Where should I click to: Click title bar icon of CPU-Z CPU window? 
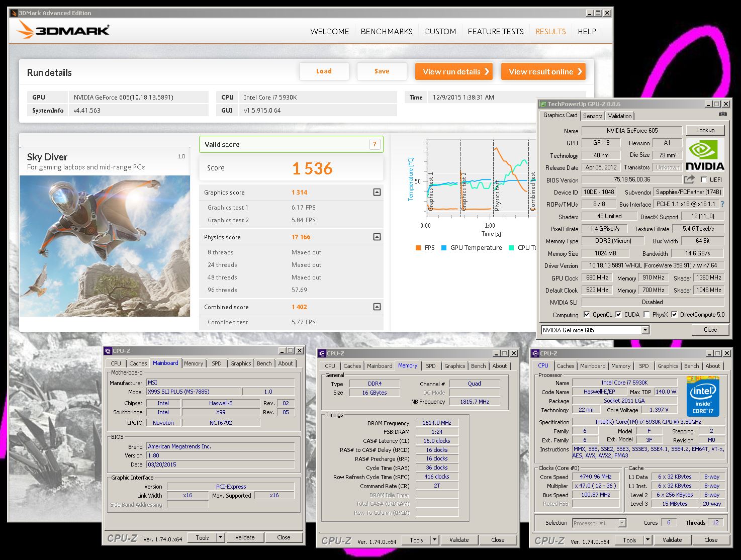[x=535, y=353]
